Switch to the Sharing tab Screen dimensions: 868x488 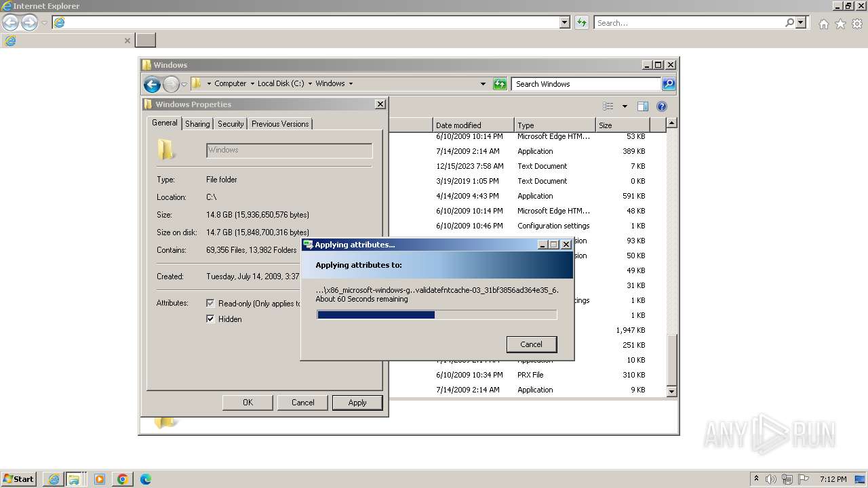coord(197,124)
